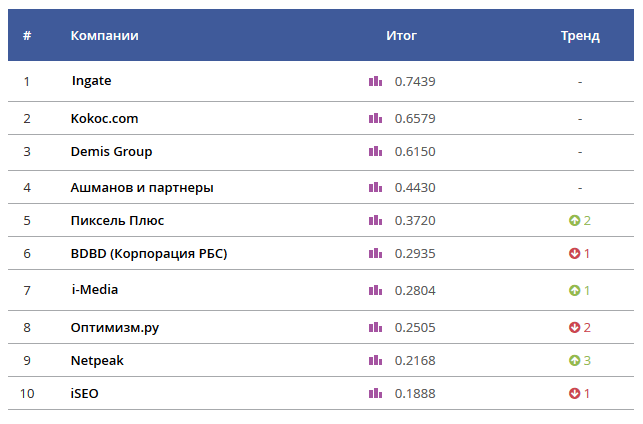Viewport: 643px width, 424px height.
Task: Sort by the Тренд column header
Action: [x=580, y=36]
